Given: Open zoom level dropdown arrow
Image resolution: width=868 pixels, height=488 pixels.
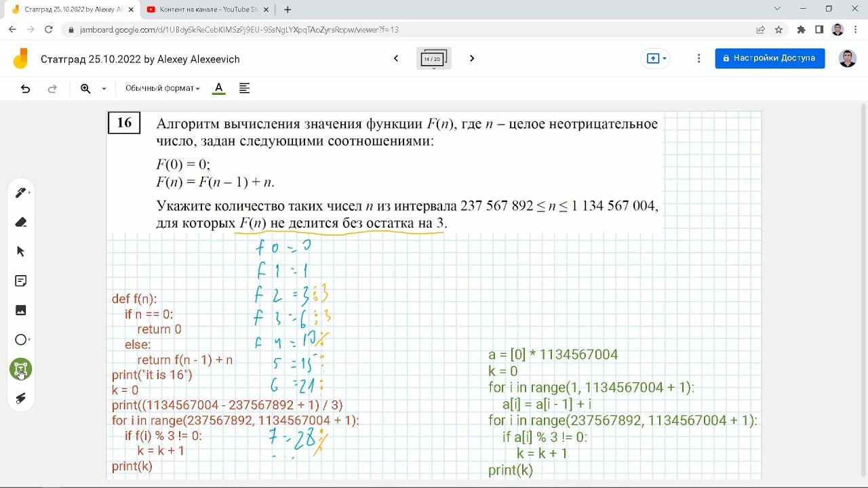Looking at the screenshot, I should (104, 89).
